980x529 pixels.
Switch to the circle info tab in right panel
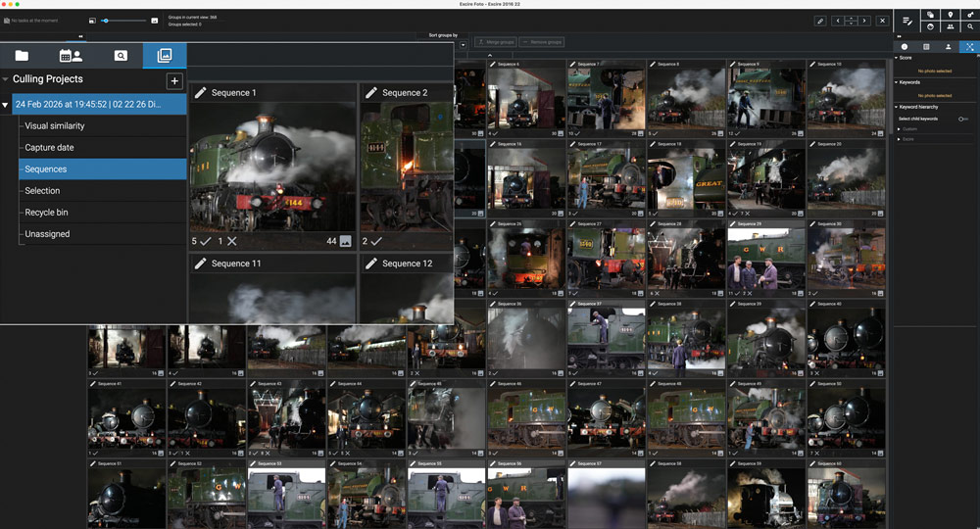pyautogui.click(x=905, y=47)
